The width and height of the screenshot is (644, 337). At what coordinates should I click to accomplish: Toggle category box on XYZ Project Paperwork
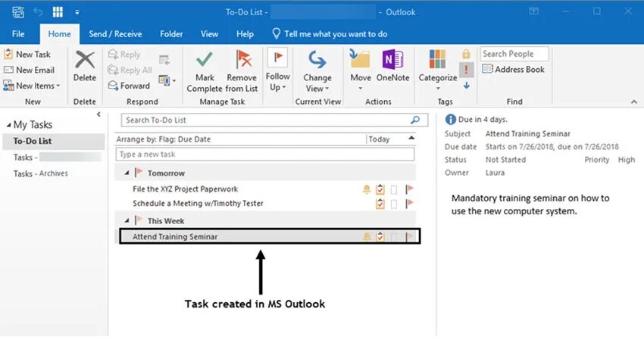click(394, 189)
